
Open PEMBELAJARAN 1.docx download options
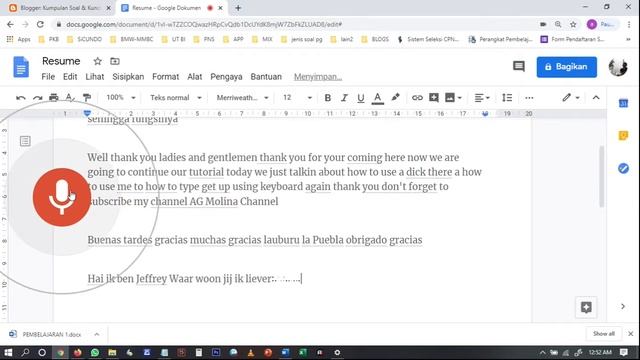pos(97,334)
